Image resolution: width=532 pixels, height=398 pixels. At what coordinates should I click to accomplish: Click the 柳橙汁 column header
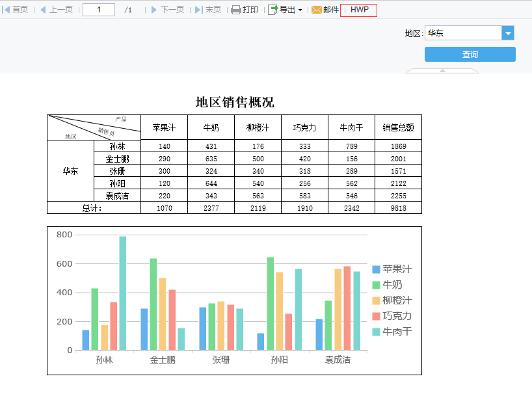pyautogui.click(x=258, y=127)
